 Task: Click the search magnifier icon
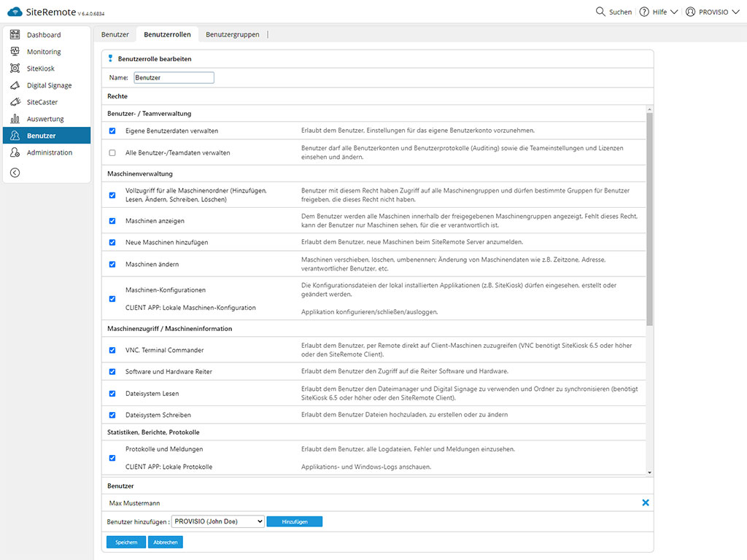pos(600,12)
